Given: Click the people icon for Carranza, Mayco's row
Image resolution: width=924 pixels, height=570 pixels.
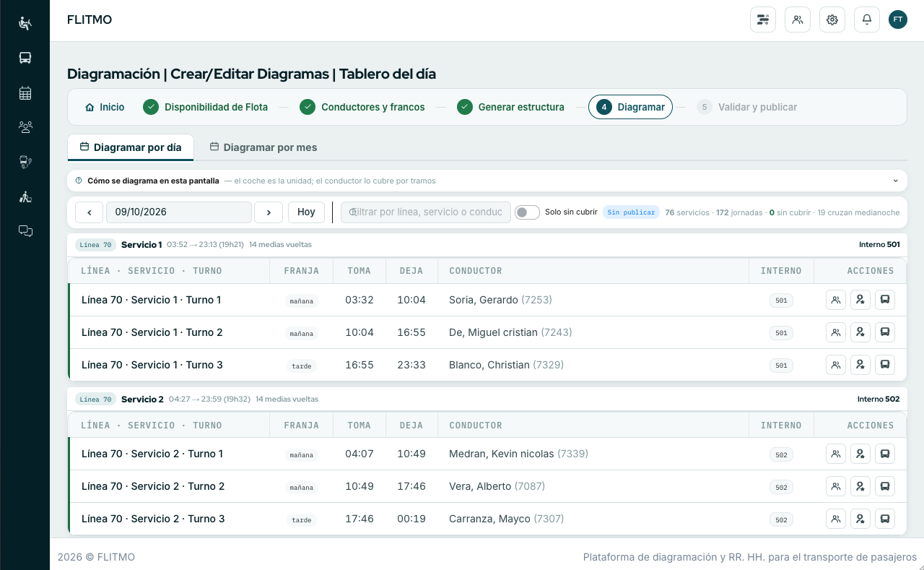Looking at the screenshot, I should pos(836,519).
